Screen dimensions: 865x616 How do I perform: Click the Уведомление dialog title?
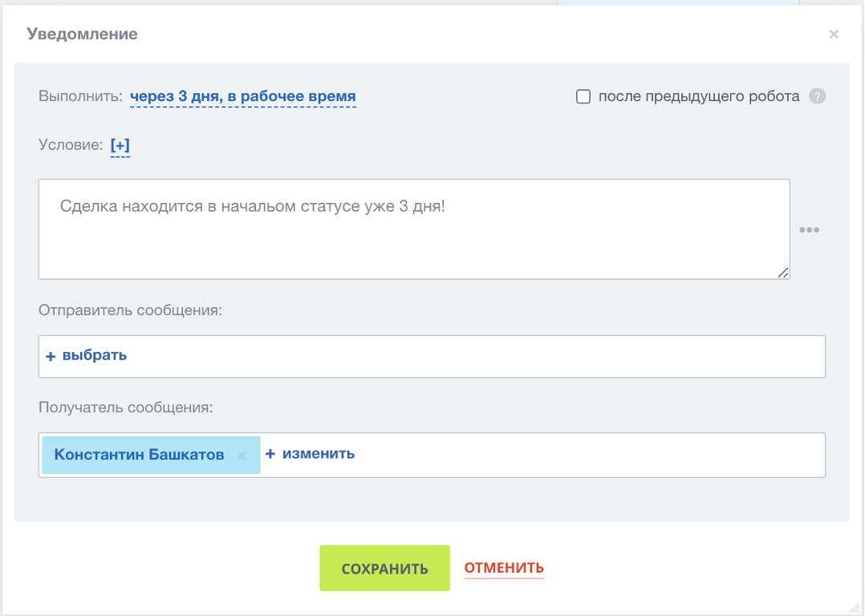point(82,34)
